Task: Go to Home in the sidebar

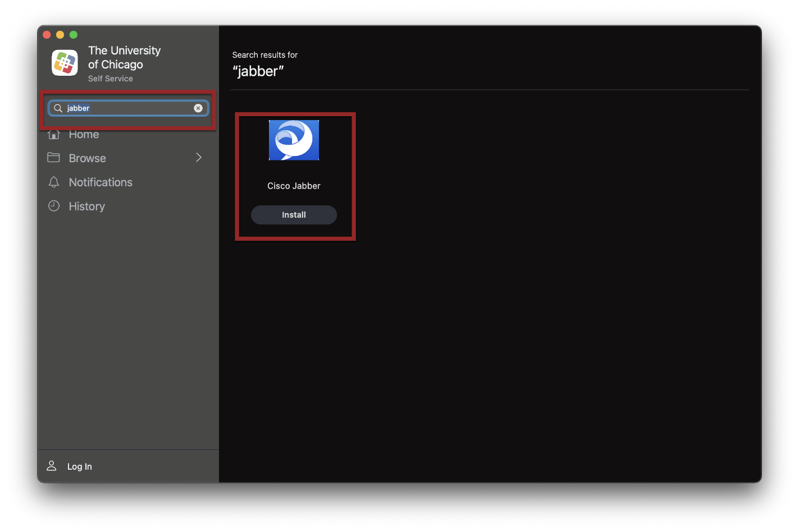Action: pyautogui.click(x=84, y=135)
